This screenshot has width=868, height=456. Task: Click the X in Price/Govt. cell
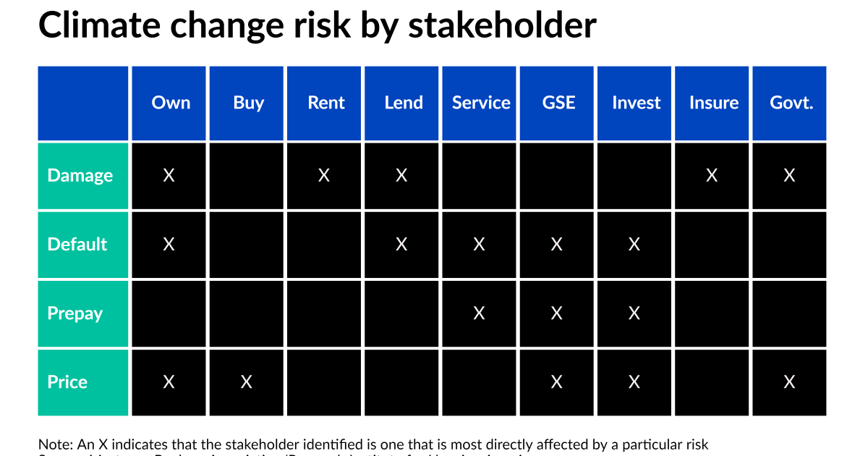[x=789, y=381]
